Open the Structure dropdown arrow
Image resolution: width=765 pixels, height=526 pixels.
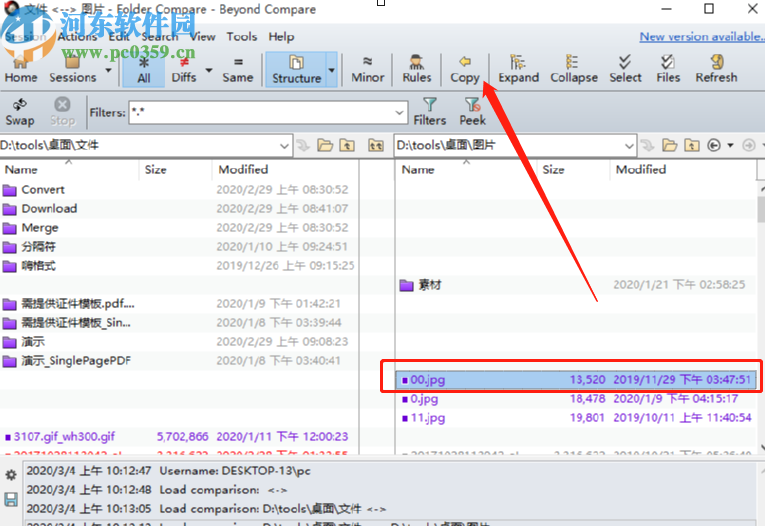click(332, 70)
